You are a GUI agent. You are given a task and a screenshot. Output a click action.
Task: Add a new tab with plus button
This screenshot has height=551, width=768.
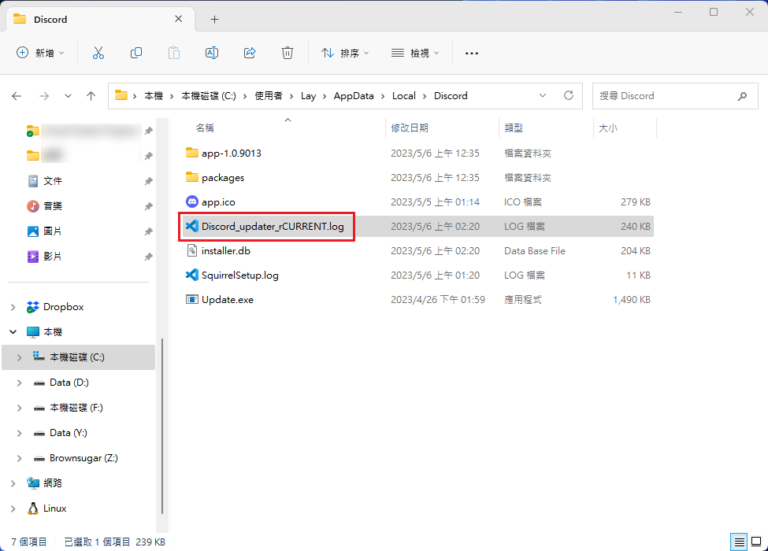(x=215, y=20)
